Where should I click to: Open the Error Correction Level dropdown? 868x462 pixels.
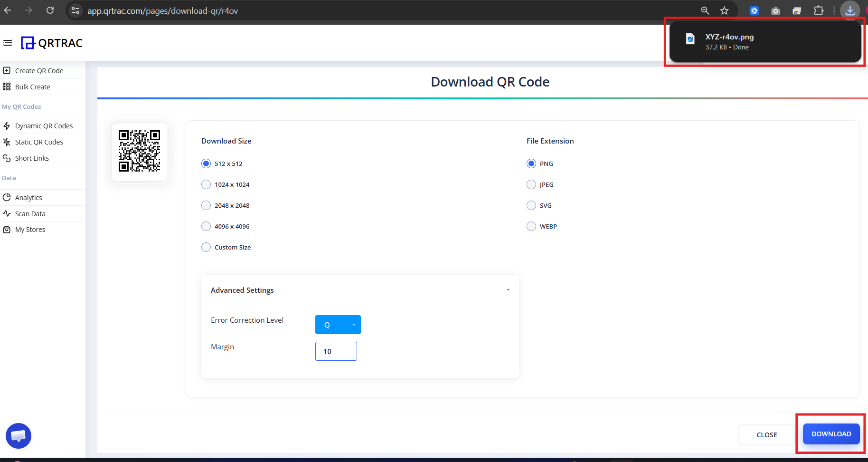point(338,325)
